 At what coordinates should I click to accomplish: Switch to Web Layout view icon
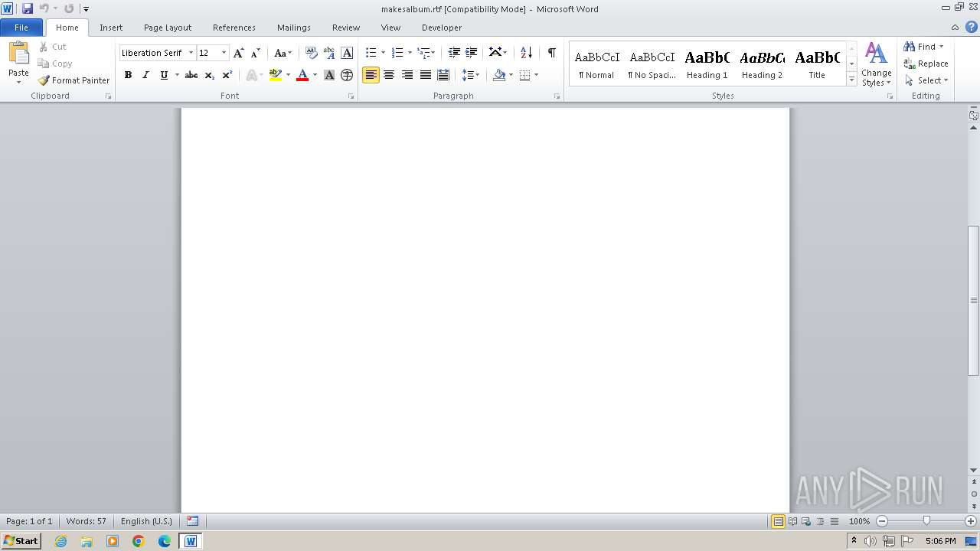[x=806, y=521]
